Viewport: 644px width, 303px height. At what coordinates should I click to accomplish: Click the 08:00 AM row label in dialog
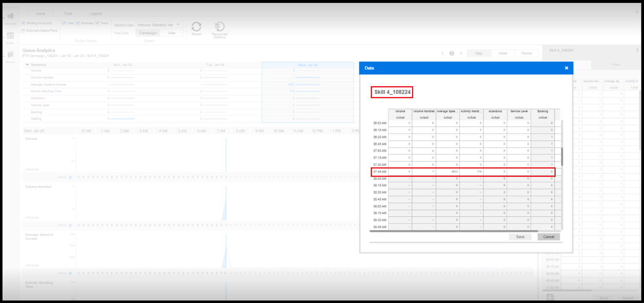(380, 178)
